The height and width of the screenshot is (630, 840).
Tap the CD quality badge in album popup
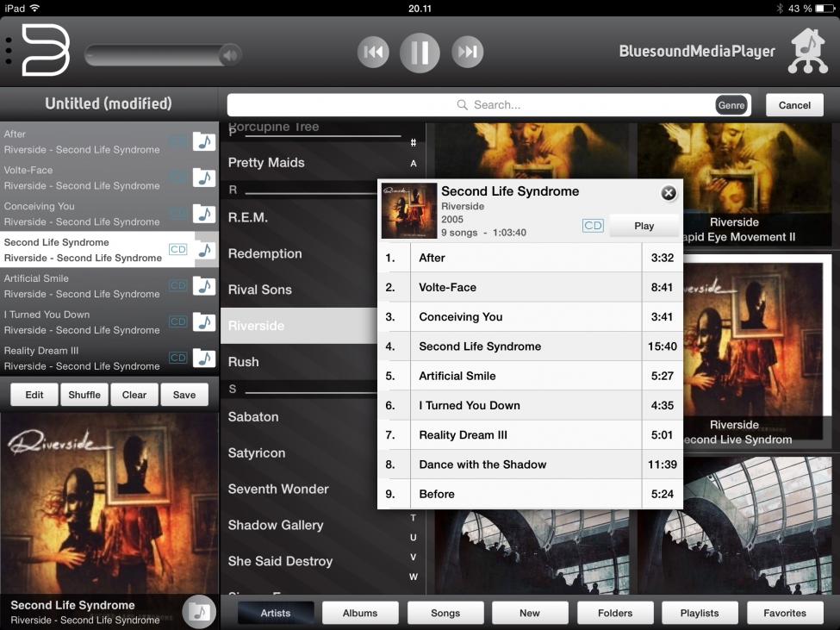(x=593, y=226)
